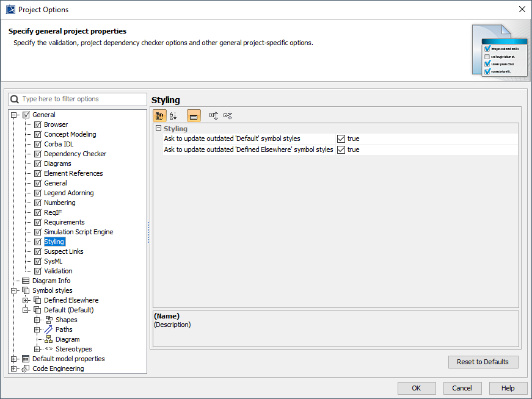Toggle the Validation checkbox in tree
The height and width of the screenshot is (399, 532).
(37, 271)
